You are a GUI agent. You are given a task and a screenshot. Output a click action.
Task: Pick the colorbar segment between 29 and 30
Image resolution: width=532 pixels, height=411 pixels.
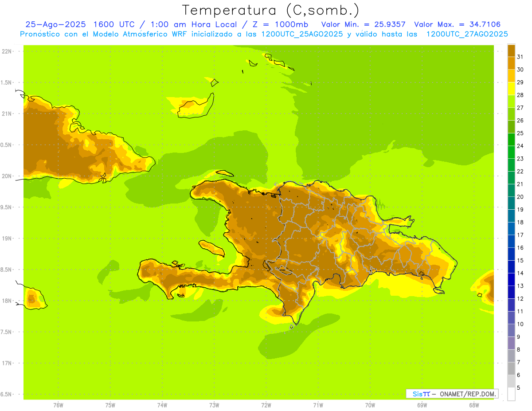511,76
